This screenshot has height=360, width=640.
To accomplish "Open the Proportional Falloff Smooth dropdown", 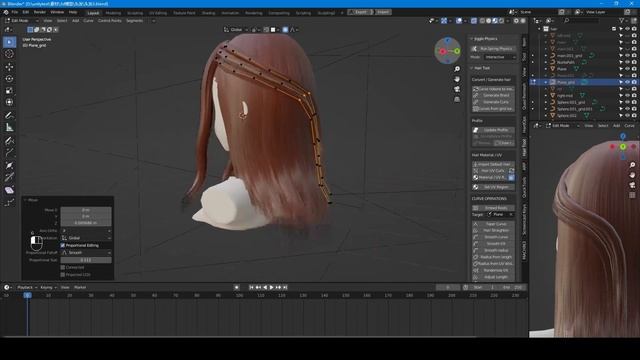I will tap(86, 253).
